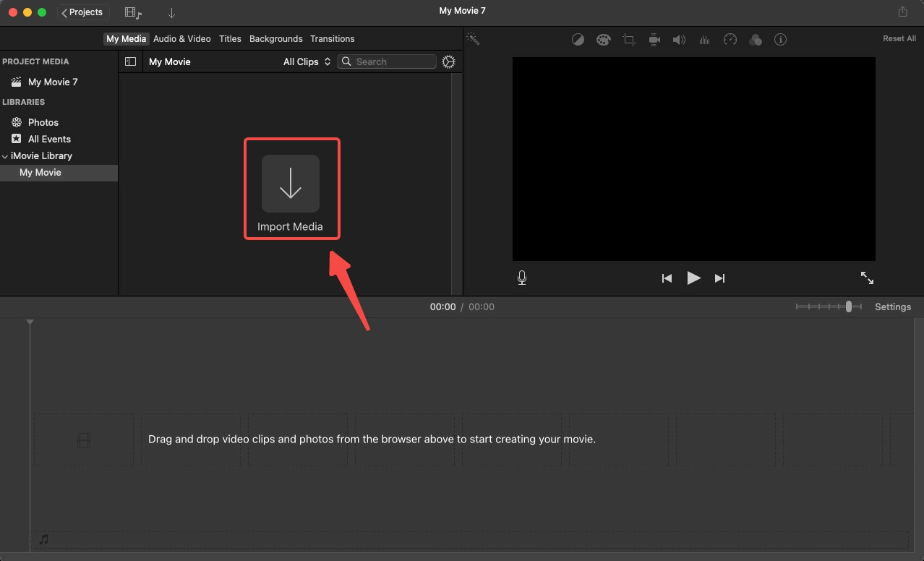This screenshot has height=561, width=924.
Task: Toggle voiceover recording with the microphone
Action: click(x=522, y=278)
